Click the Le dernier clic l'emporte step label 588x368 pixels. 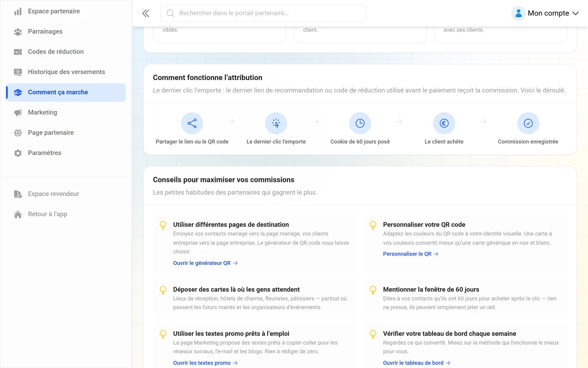tap(276, 142)
